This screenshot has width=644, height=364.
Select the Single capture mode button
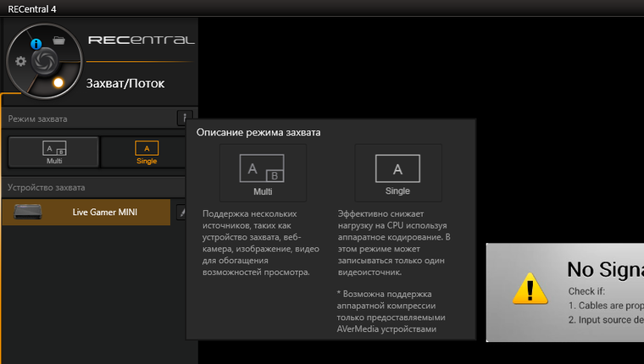point(144,152)
